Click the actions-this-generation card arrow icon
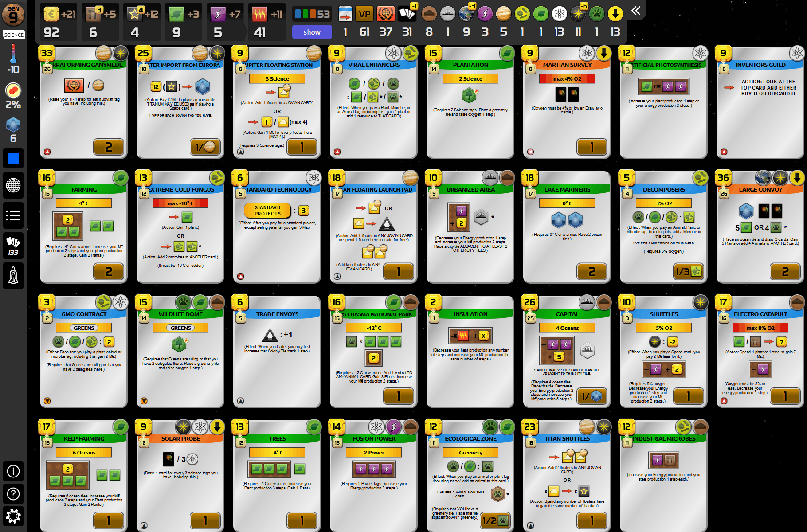Screen dimensions: 807x532 (x=345, y=14)
